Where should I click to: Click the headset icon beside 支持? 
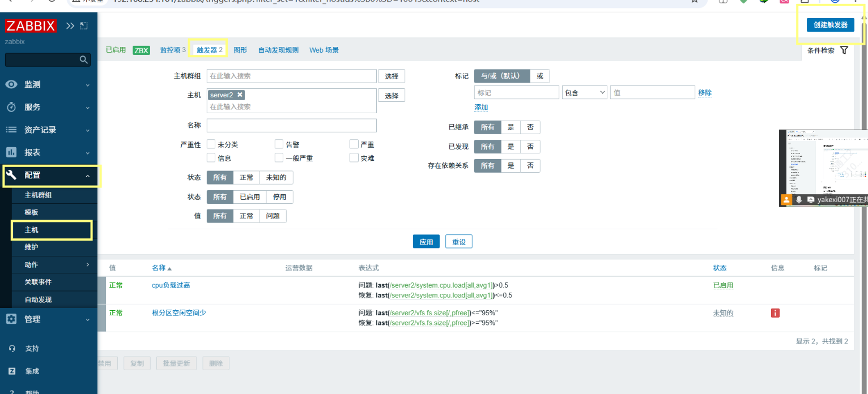pyautogui.click(x=12, y=349)
